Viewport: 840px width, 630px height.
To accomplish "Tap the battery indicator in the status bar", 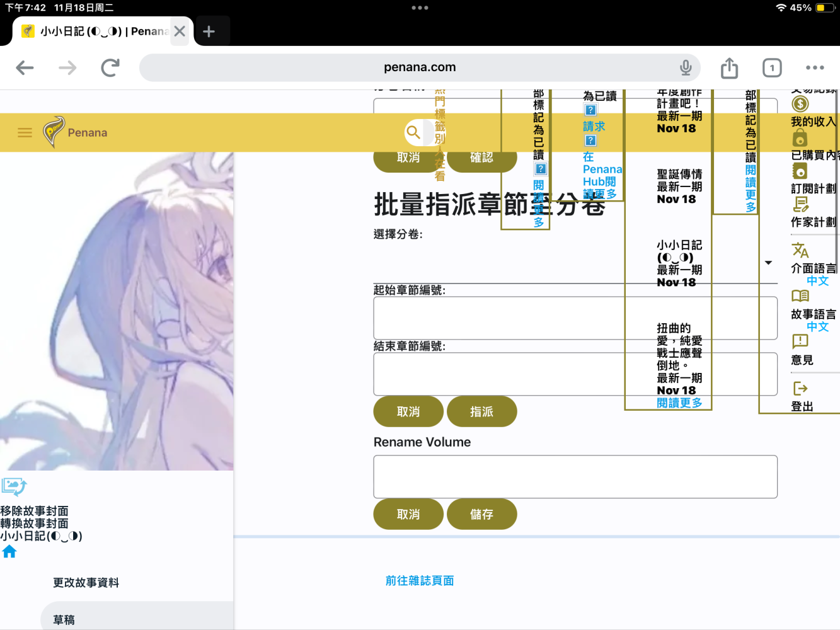I will (826, 8).
